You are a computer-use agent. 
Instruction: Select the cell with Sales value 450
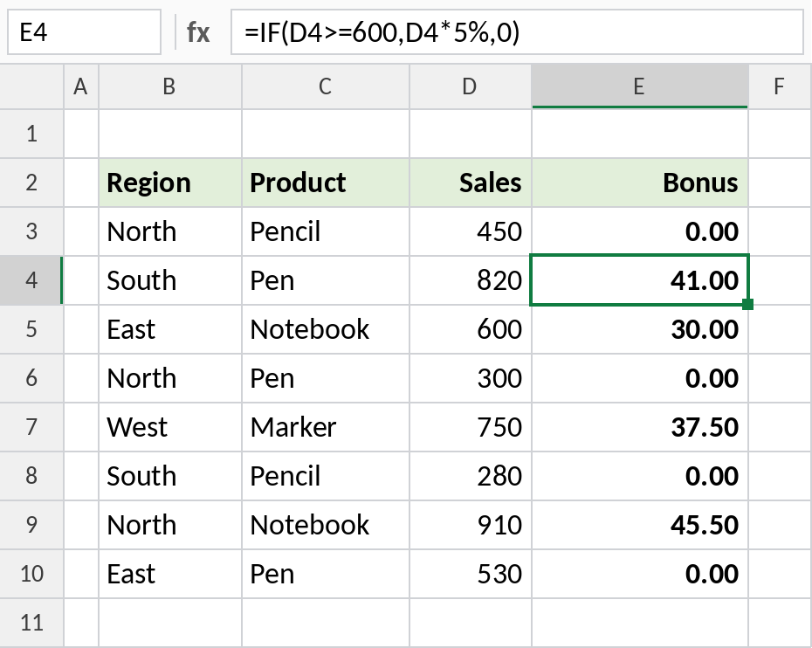coord(471,231)
